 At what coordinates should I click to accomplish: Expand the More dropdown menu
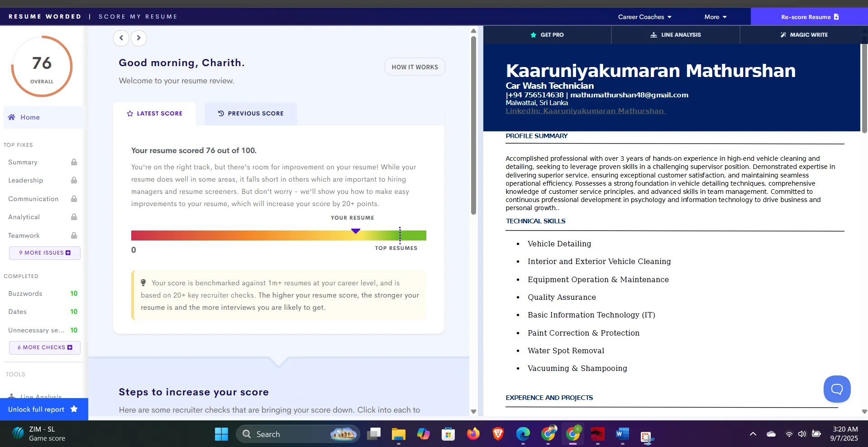(x=715, y=17)
